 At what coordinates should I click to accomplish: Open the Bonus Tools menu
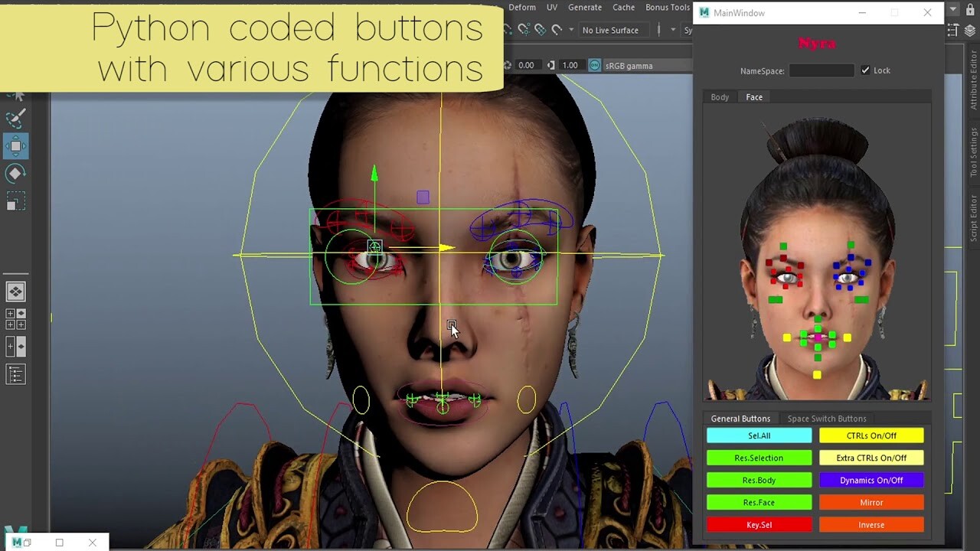666,8
